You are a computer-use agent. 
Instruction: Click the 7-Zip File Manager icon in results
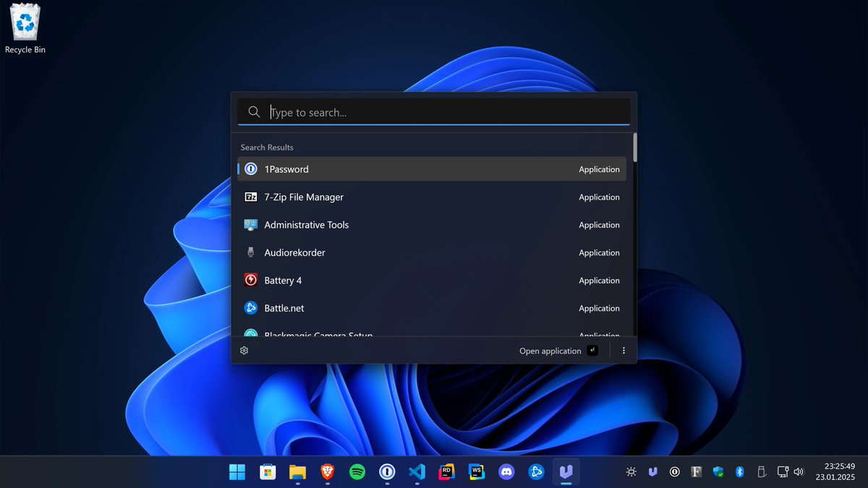[x=251, y=197]
